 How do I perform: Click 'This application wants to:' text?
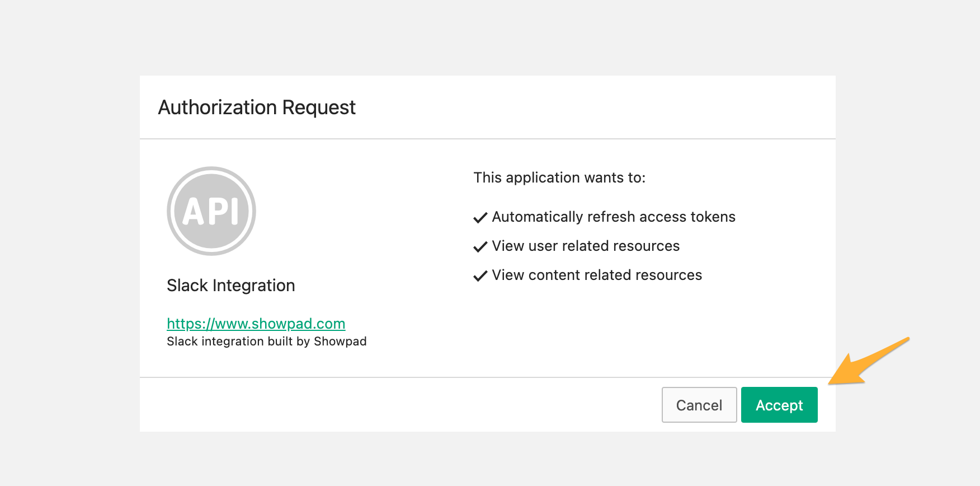559,178
